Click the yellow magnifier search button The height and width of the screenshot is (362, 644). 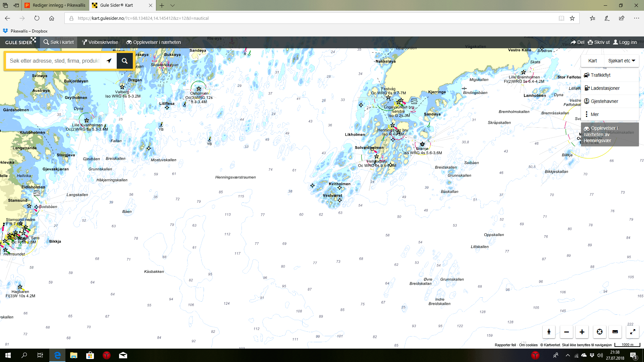pyautogui.click(x=124, y=61)
